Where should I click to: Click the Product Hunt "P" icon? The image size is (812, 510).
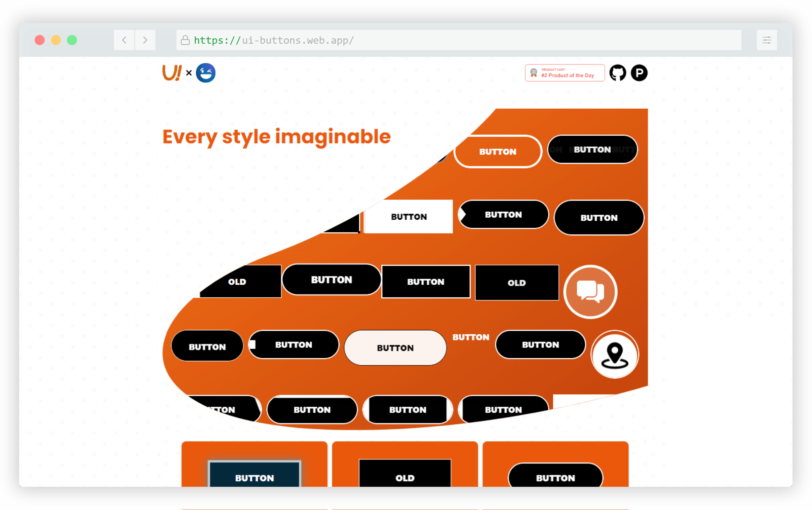point(639,73)
